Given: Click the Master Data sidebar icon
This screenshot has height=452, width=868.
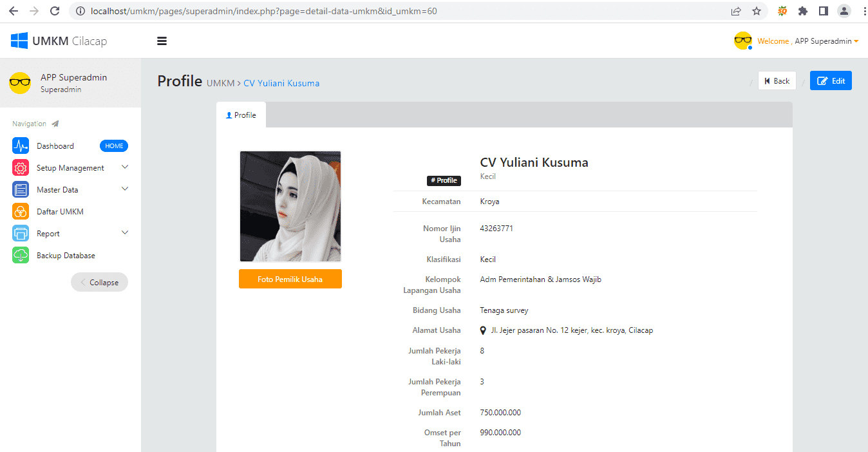Looking at the screenshot, I should click(x=20, y=189).
